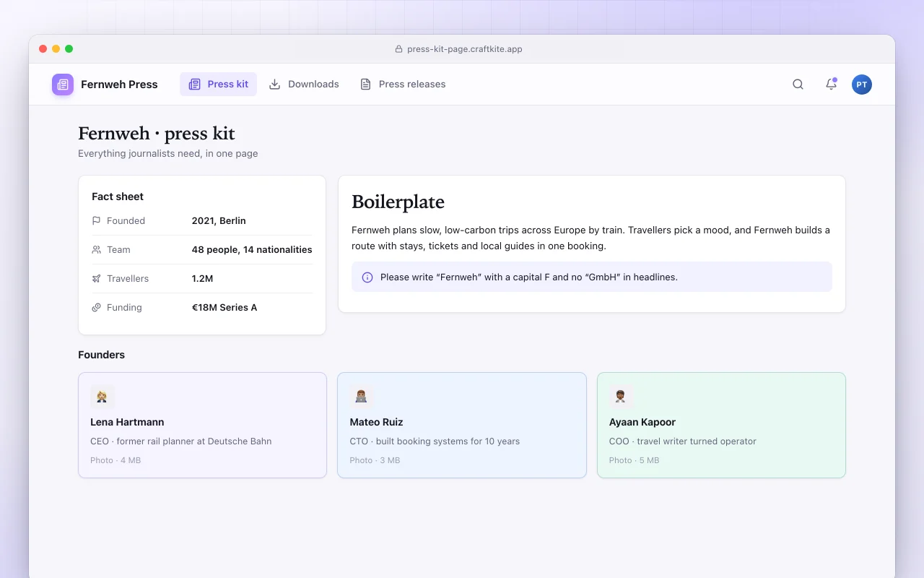Click the 'Funding' label
This screenshot has width=924, height=578.
click(x=124, y=308)
